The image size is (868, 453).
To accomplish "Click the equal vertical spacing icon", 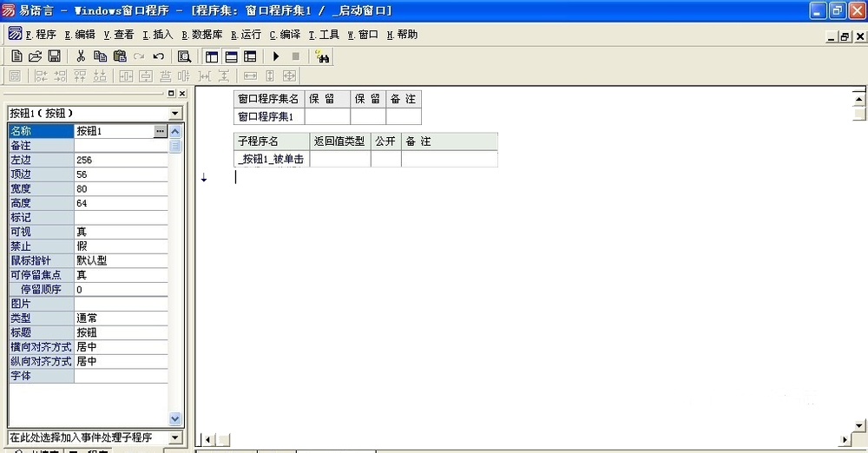I will pos(224,75).
